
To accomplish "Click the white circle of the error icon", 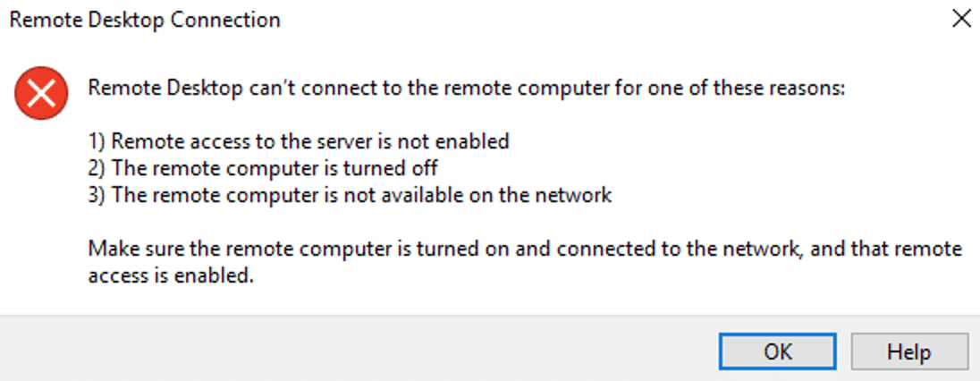I will pyautogui.click(x=41, y=94).
